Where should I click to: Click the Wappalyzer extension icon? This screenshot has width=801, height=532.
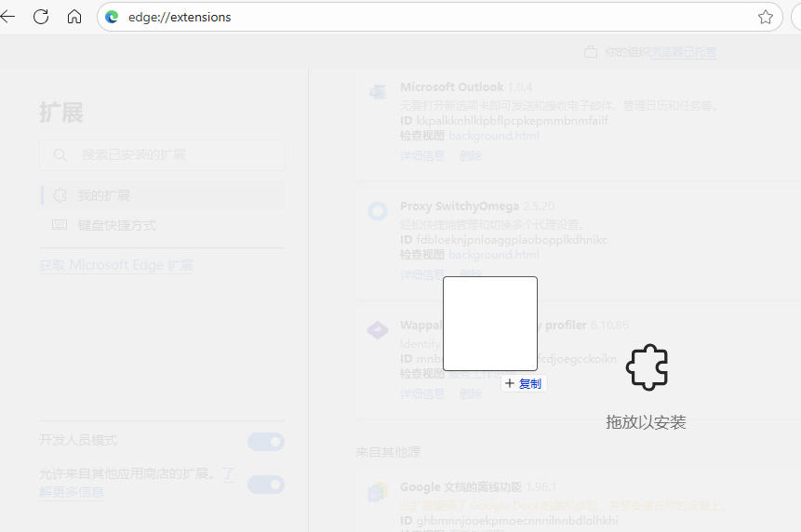(378, 330)
